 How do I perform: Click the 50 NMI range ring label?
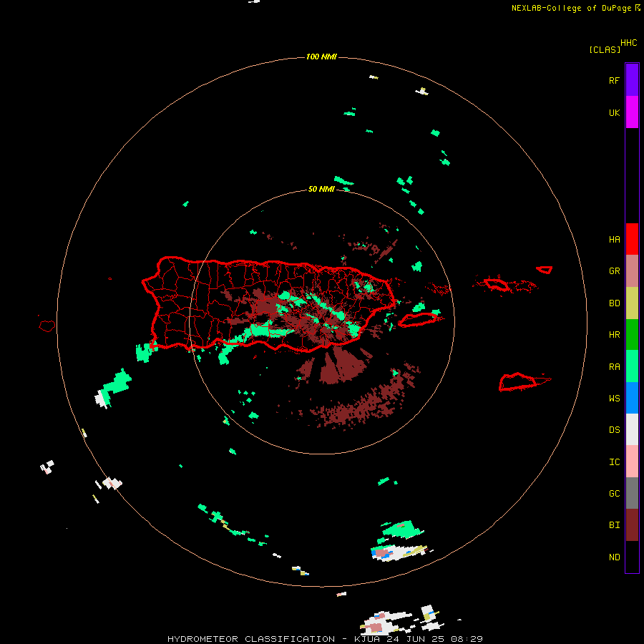[321, 189]
